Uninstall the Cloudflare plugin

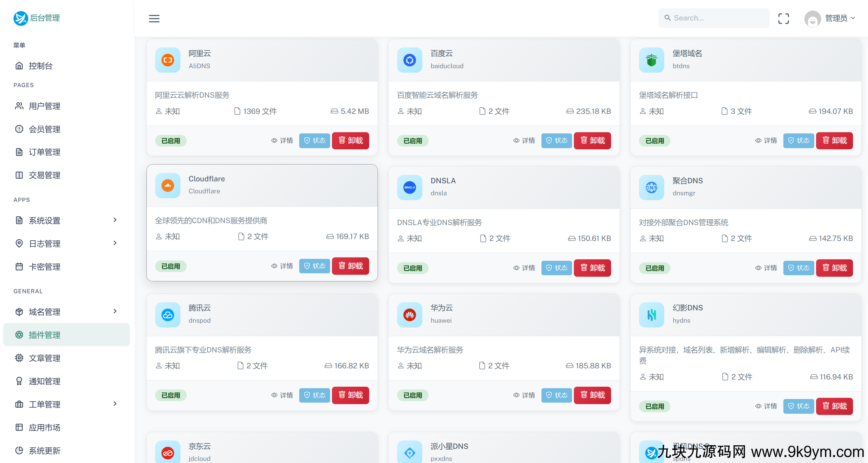350,266
